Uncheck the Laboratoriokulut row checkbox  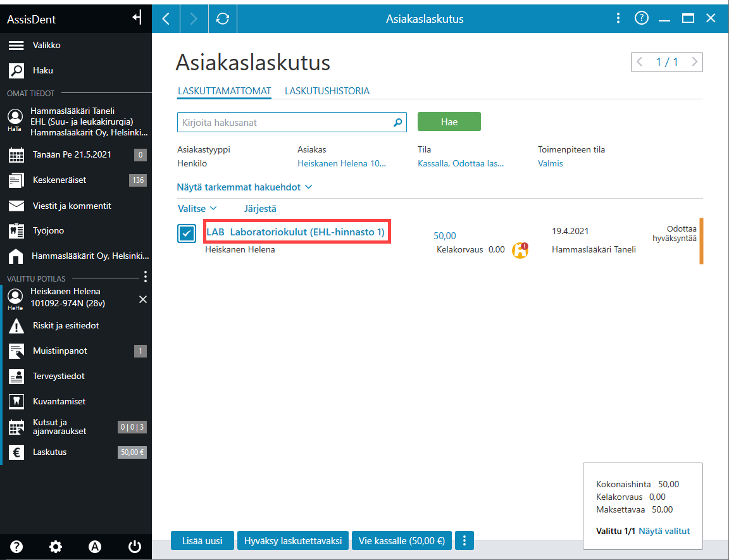coord(187,233)
